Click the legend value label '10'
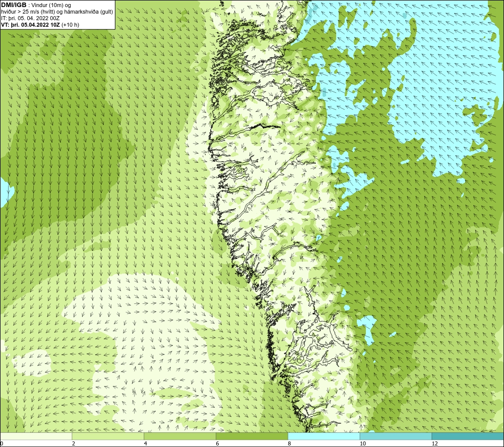Screen dimensions: 504x447 pyautogui.click(x=363, y=443)
